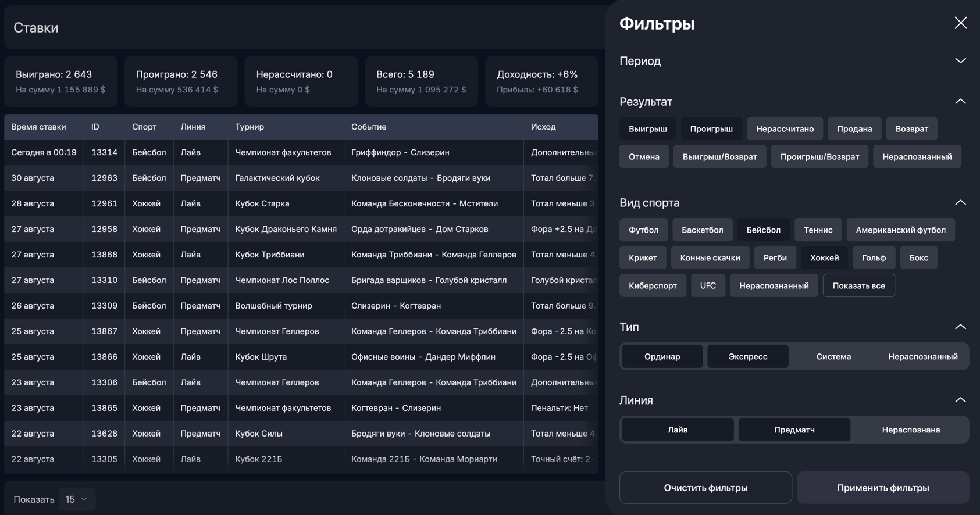Close the Фильтры panel with X icon
Image resolution: width=980 pixels, height=515 pixels.
[x=960, y=23]
